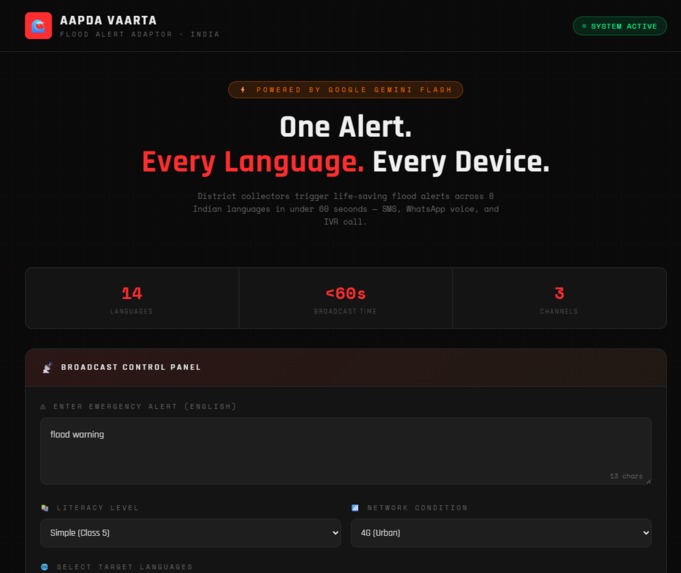This screenshot has width=681, height=573.
Task: Click the 14 Languages stat card
Action: pos(132,298)
